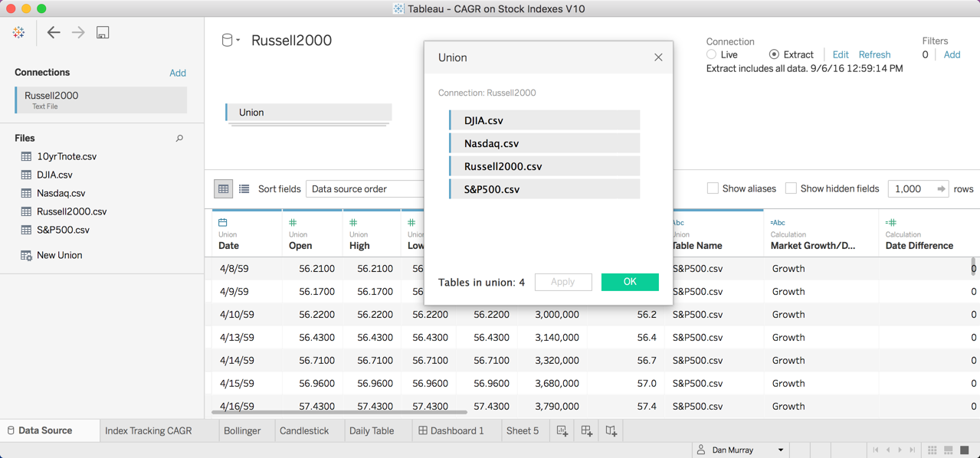The width and height of the screenshot is (980, 458).
Task: Go back with the left arrow icon
Action: click(54, 32)
